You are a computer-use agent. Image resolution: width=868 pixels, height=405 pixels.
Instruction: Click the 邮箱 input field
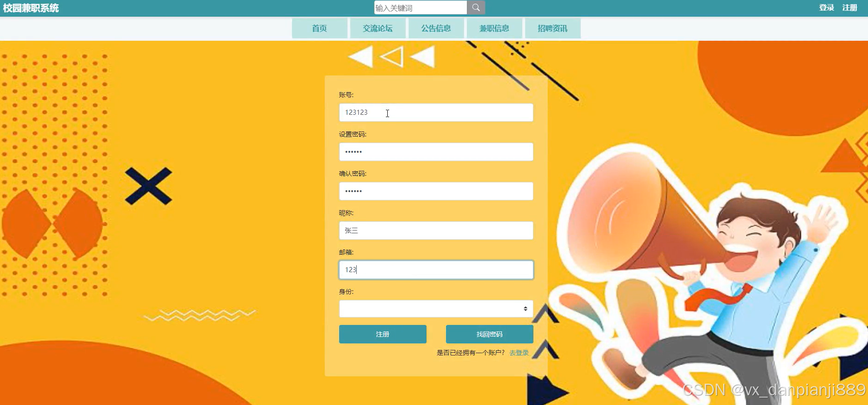(x=436, y=270)
